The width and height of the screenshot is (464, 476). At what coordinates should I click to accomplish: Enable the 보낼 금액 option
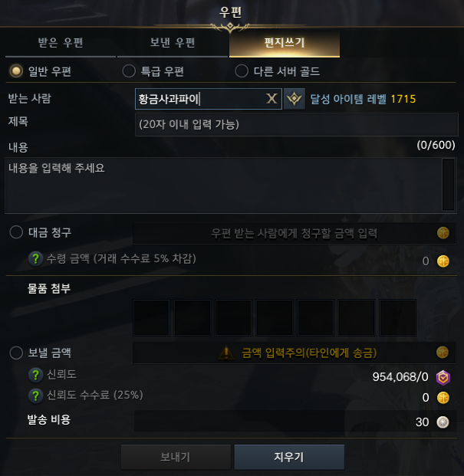coord(16,353)
